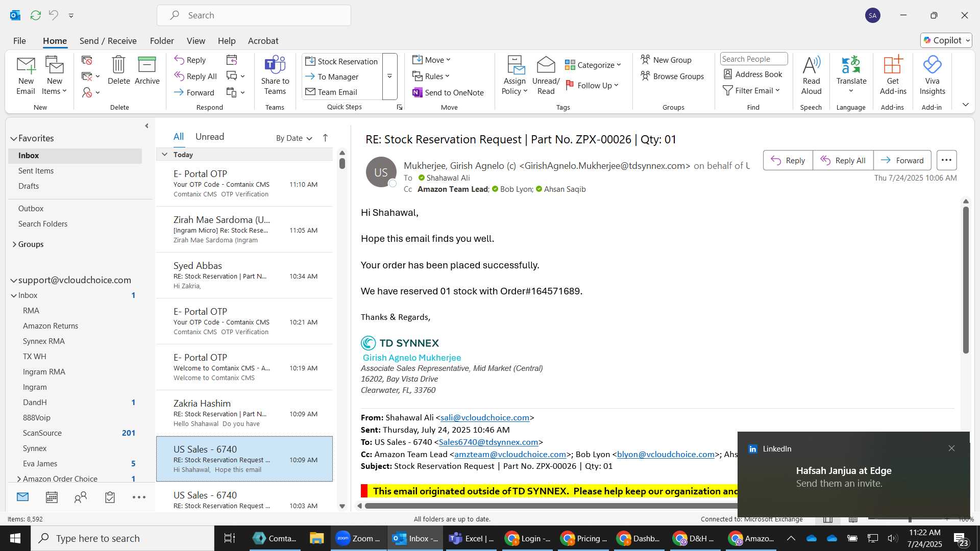Click the top Search box

pyautogui.click(x=254, y=15)
